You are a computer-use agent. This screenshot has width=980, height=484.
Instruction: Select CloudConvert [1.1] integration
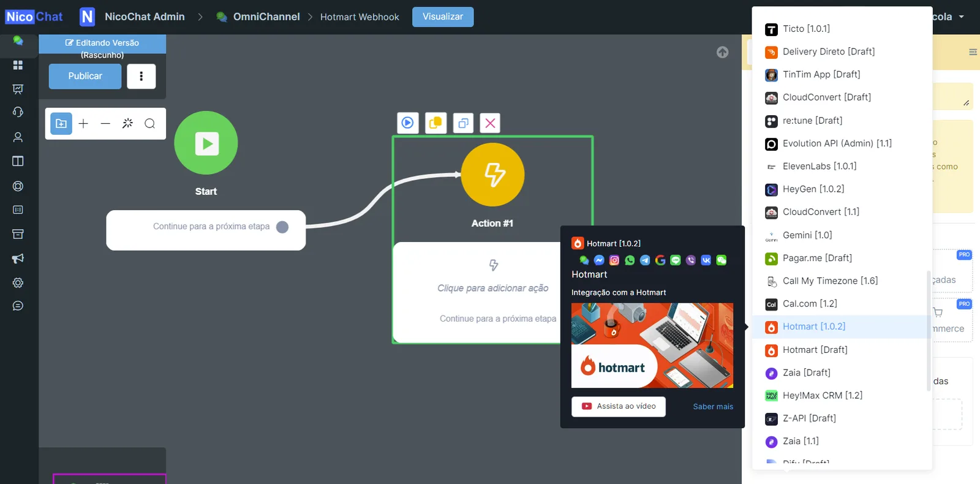pyautogui.click(x=842, y=212)
